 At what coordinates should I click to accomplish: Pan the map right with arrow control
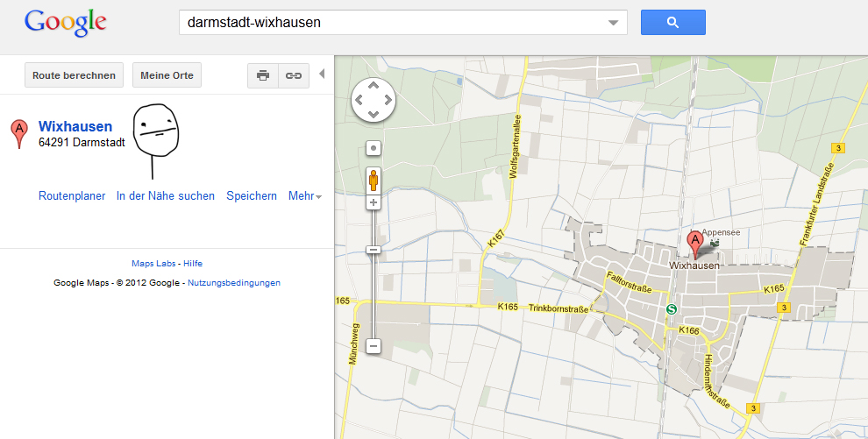point(388,100)
